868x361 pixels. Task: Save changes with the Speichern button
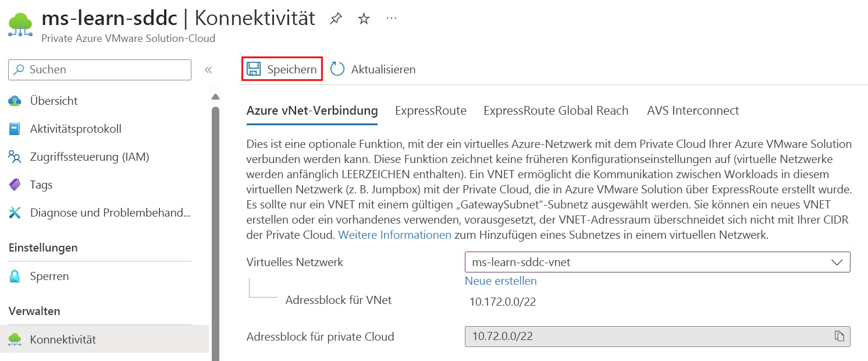coord(282,68)
